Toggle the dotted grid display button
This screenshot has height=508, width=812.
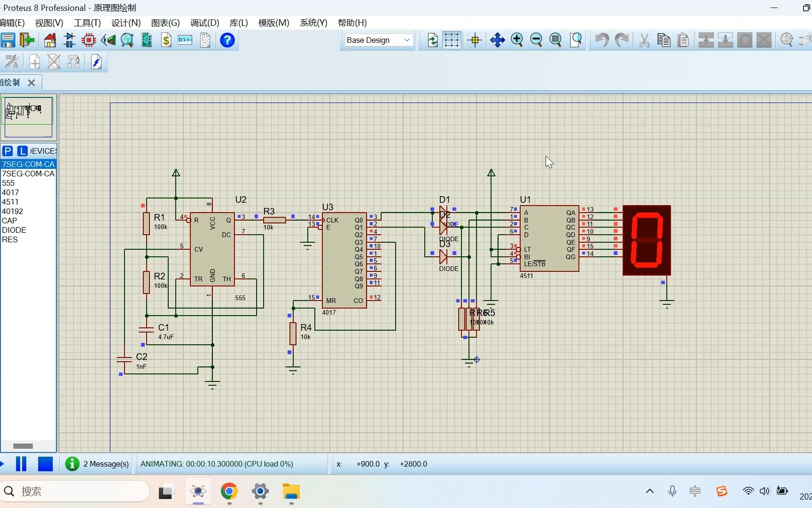[452, 40]
